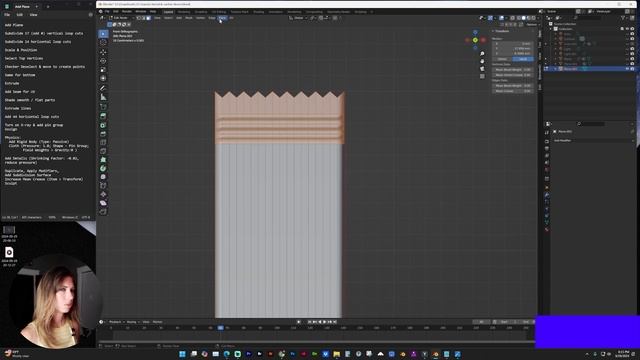Select the Smooth vertices tool

103,177
